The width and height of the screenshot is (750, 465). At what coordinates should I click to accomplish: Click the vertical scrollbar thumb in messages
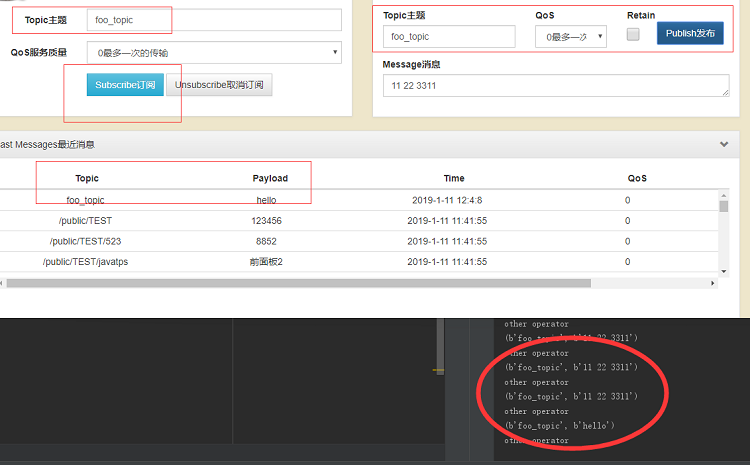click(724, 206)
